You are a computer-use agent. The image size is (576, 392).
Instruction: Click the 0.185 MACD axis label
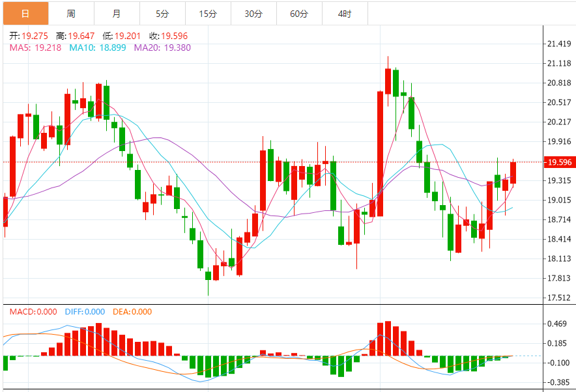pyautogui.click(x=557, y=343)
